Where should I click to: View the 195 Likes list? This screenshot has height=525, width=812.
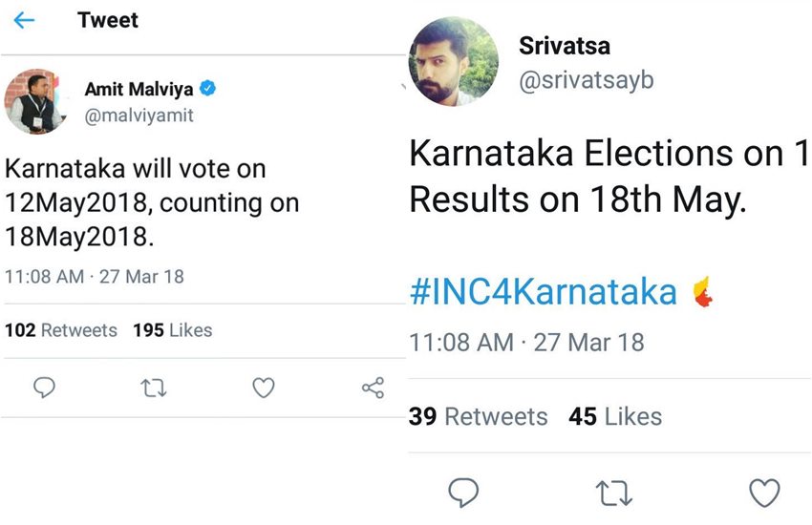pos(172,330)
